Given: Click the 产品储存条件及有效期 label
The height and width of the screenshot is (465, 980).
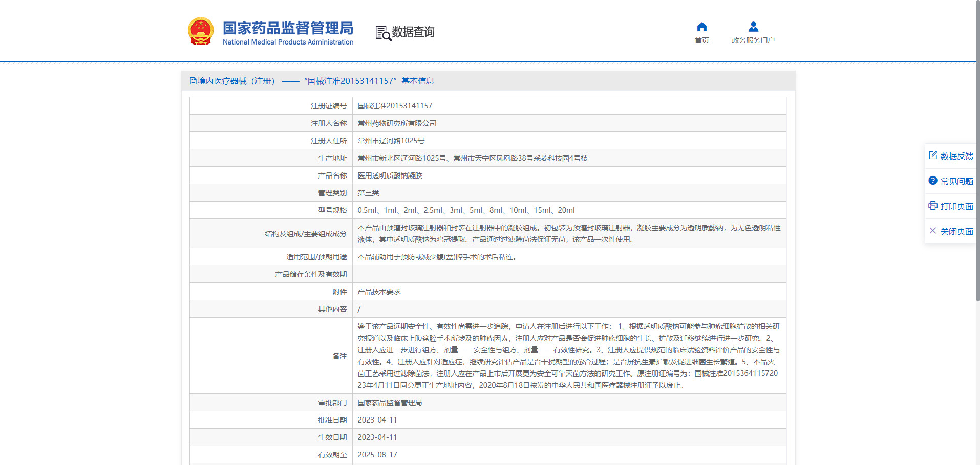Looking at the screenshot, I should [311, 274].
